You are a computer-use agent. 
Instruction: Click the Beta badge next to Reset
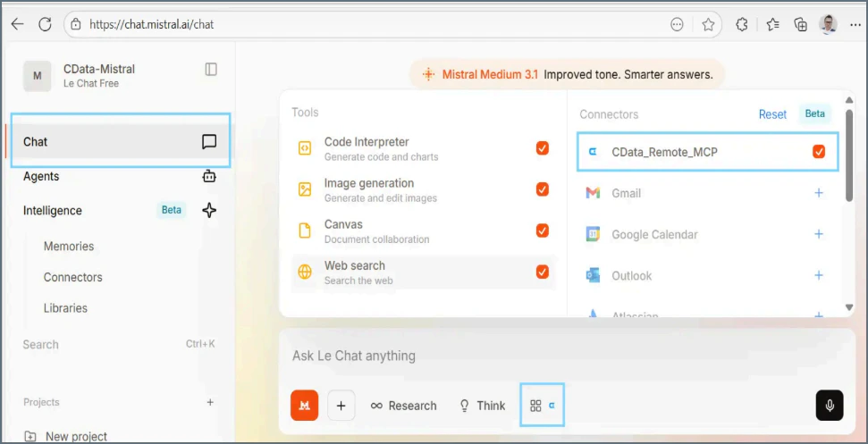815,113
